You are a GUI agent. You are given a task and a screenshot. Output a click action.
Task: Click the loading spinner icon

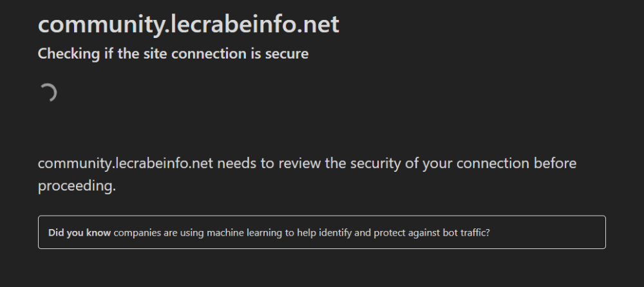coord(48,93)
